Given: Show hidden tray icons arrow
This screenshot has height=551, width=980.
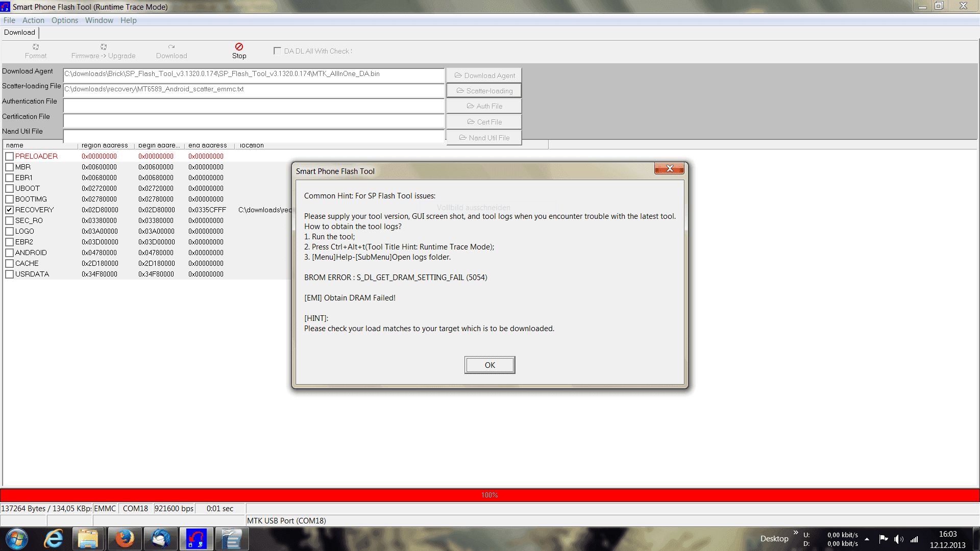Looking at the screenshot, I should pos(867,539).
